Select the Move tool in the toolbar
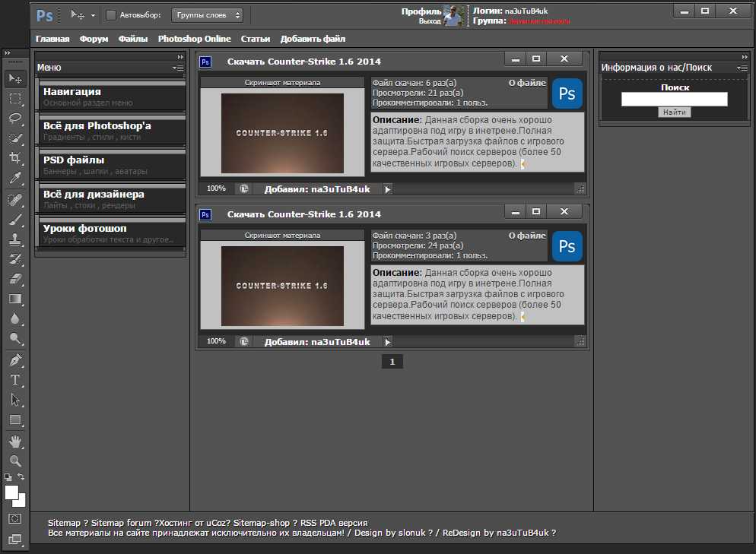Image resolution: width=756 pixels, height=554 pixels. [x=15, y=78]
